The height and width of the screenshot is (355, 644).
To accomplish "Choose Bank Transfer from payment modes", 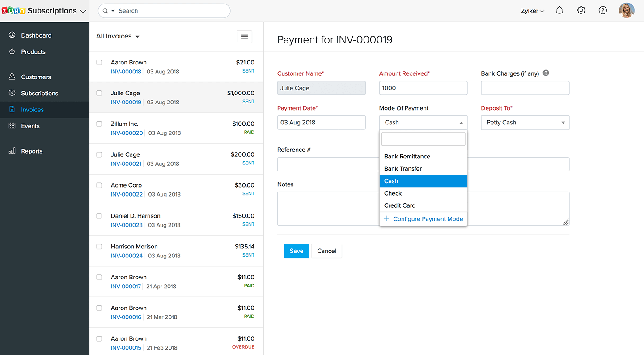I will pos(403,169).
